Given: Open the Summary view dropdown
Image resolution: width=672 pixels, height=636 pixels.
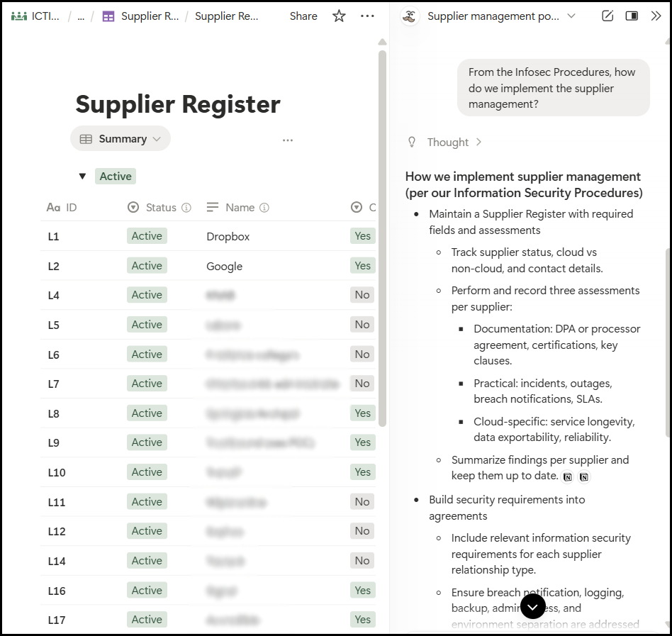Looking at the screenshot, I should click(121, 139).
